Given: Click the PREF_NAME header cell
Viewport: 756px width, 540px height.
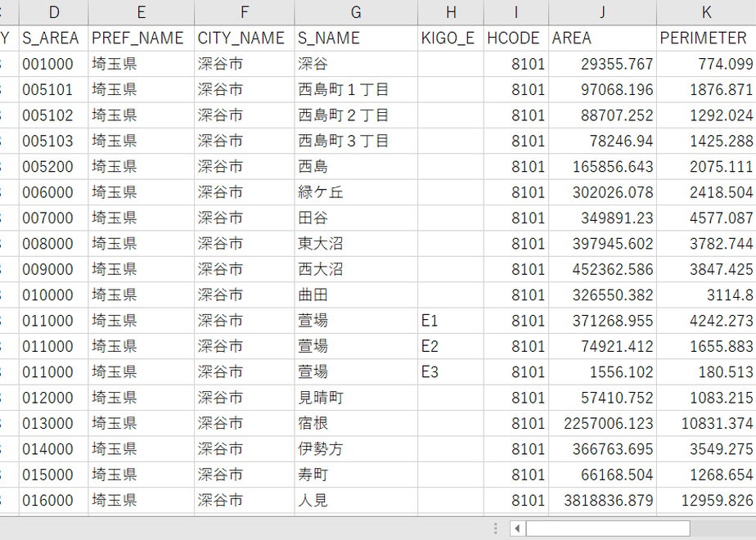Looking at the screenshot, I should (142, 38).
